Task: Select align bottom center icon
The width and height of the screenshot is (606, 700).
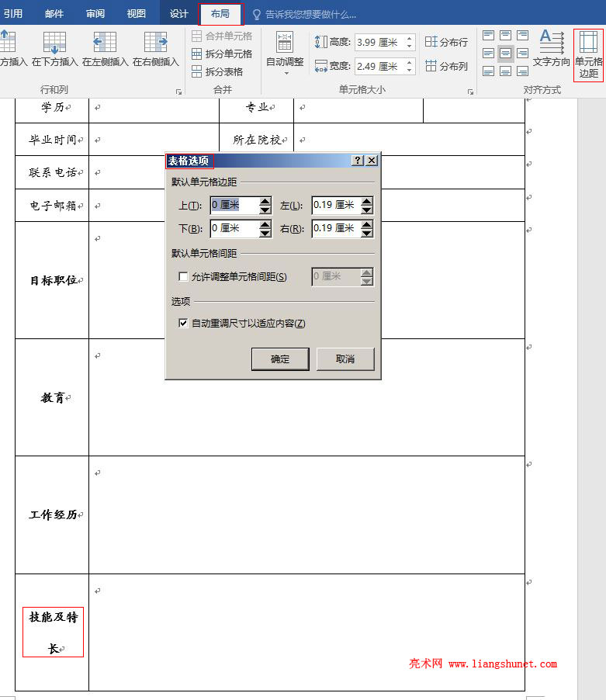Action: coord(506,71)
